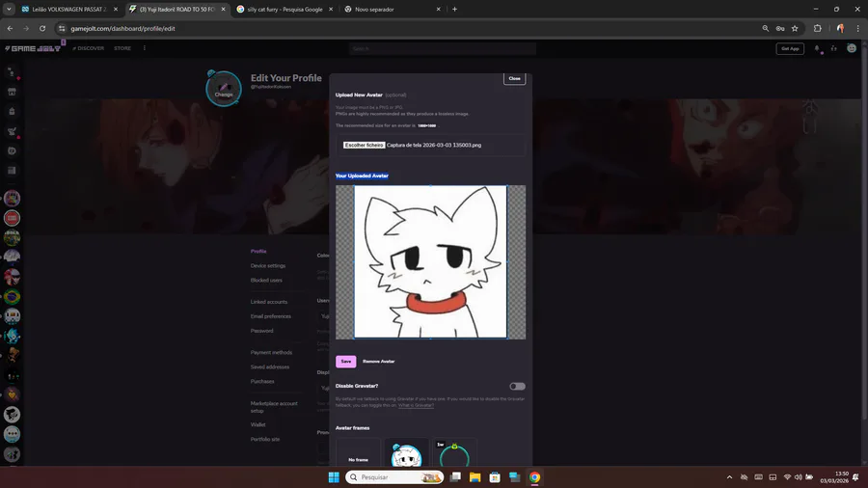The width and height of the screenshot is (868, 488).
Task: Open Chrome extensions puzzle icon
Action: 817,28
